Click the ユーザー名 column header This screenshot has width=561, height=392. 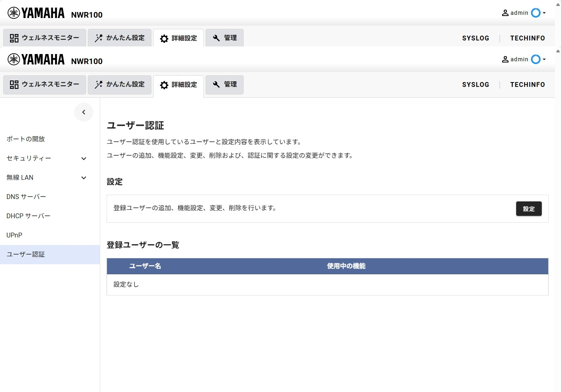tap(145, 266)
